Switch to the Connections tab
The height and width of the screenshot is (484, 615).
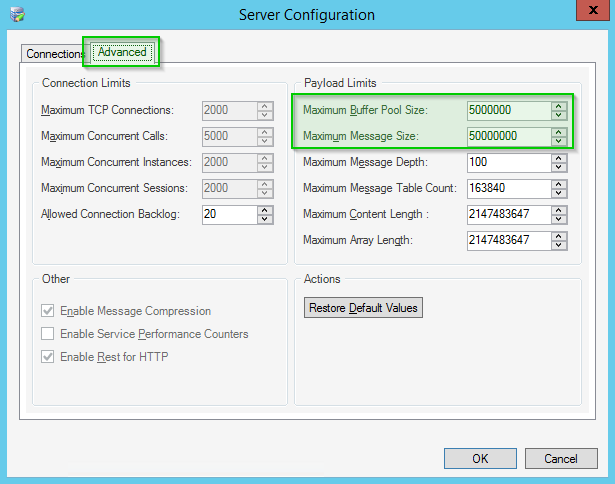click(54, 53)
